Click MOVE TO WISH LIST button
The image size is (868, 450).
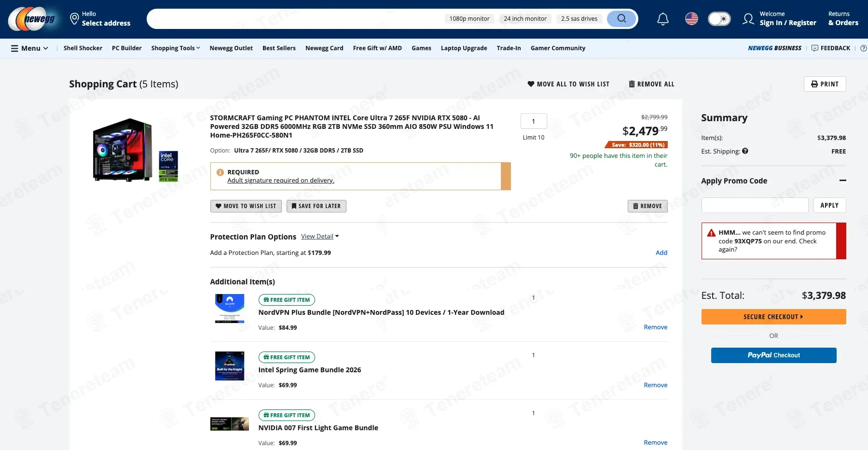tap(246, 206)
